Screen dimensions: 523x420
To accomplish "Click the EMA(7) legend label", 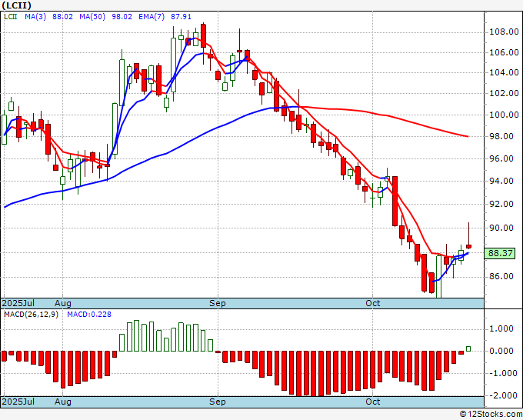I will pos(152,17).
